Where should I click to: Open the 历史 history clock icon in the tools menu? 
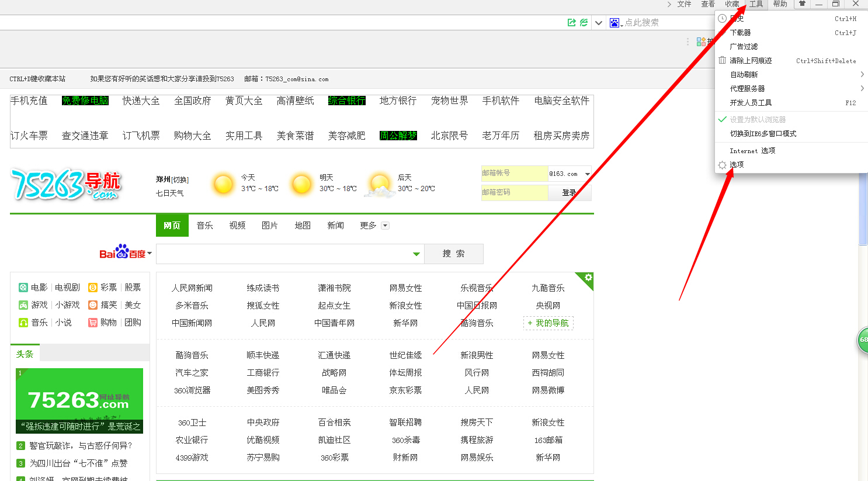723,19
